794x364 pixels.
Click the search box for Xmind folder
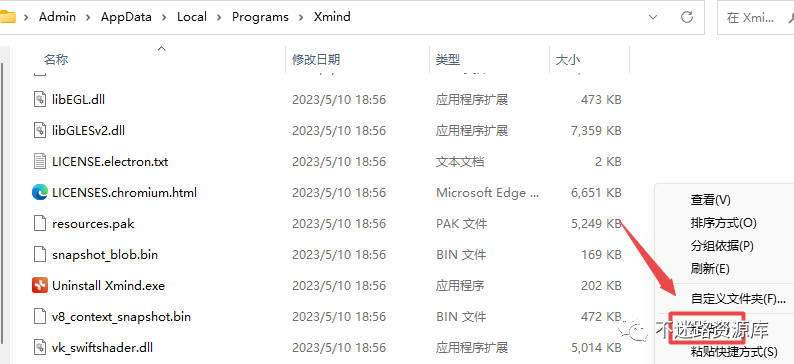756,18
